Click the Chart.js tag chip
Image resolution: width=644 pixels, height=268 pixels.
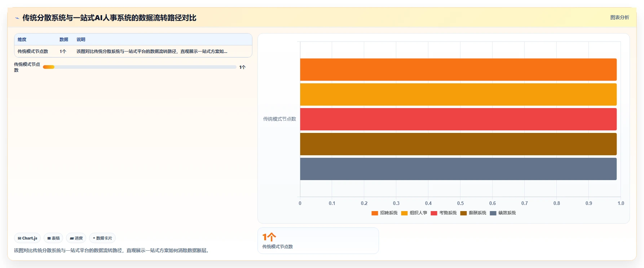point(27,238)
